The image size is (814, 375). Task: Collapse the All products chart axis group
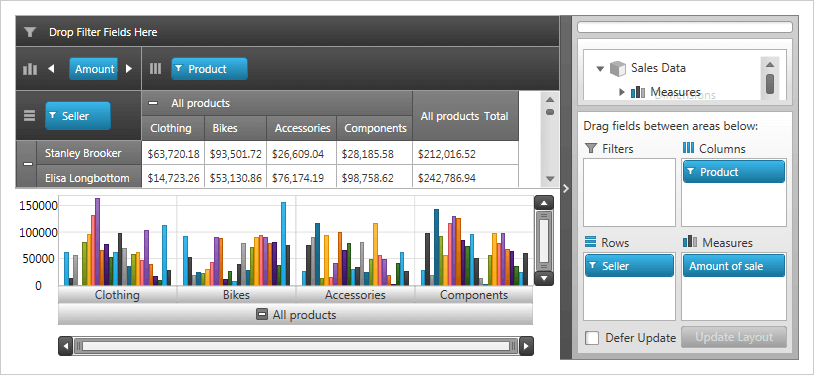(x=263, y=315)
